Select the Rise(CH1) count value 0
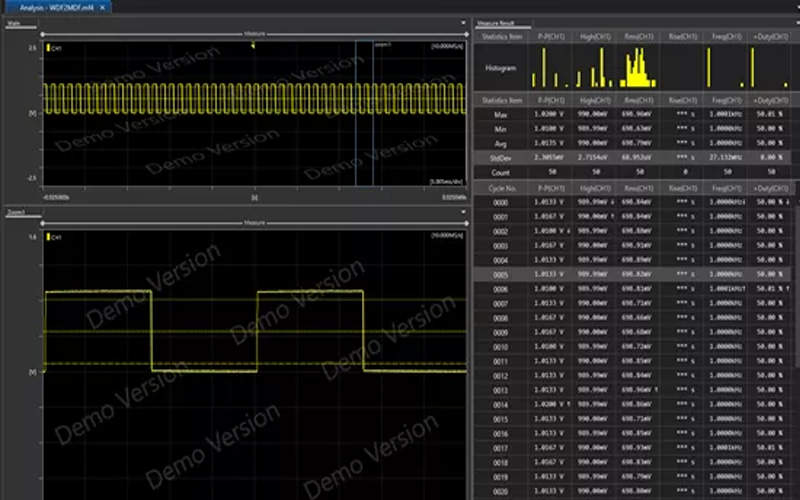Viewport: 800px width, 500px height. pyautogui.click(x=685, y=172)
